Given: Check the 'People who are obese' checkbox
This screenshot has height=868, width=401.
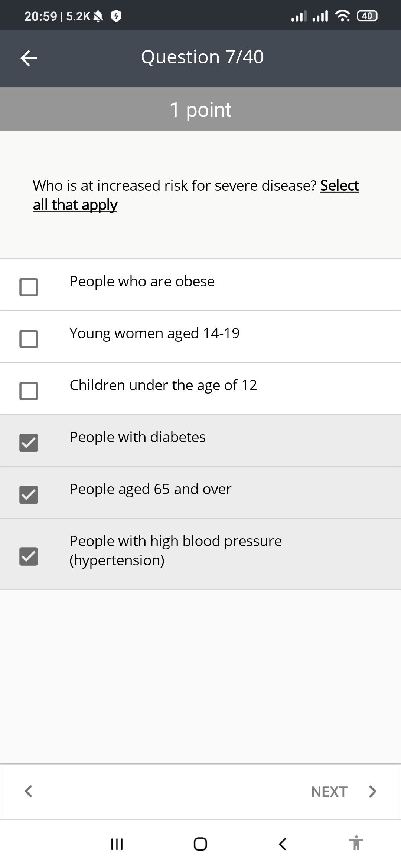Looking at the screenshot, I should point(29,287).
